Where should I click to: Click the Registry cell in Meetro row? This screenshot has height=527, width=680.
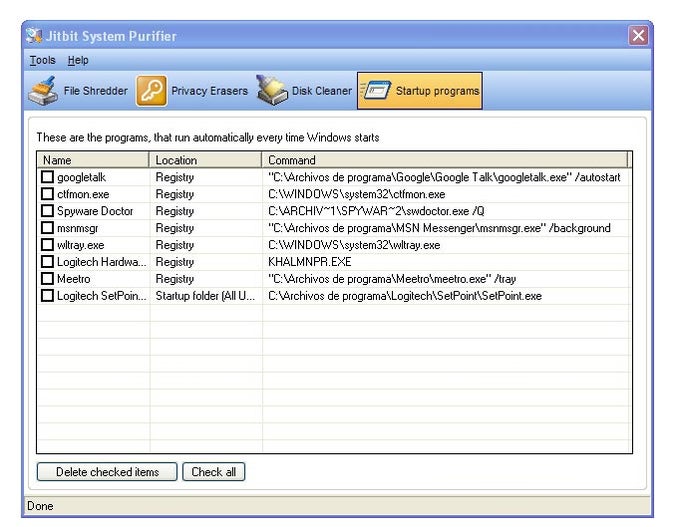pyautogui.click(x=175, y=279)
